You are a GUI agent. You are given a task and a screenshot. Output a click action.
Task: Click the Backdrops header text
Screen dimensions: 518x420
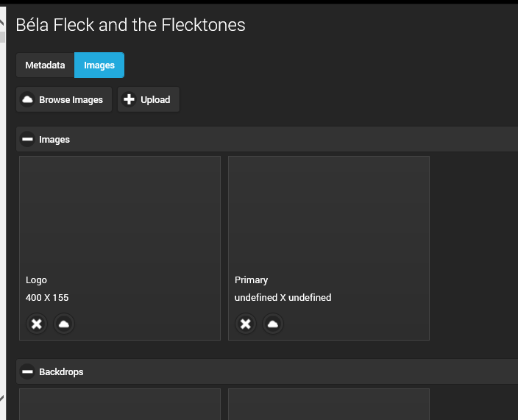coord(61,372)
